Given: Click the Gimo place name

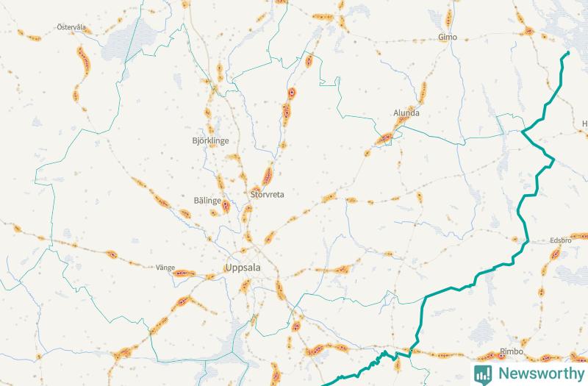Looking at the screenshot, I should click(448, 37).
